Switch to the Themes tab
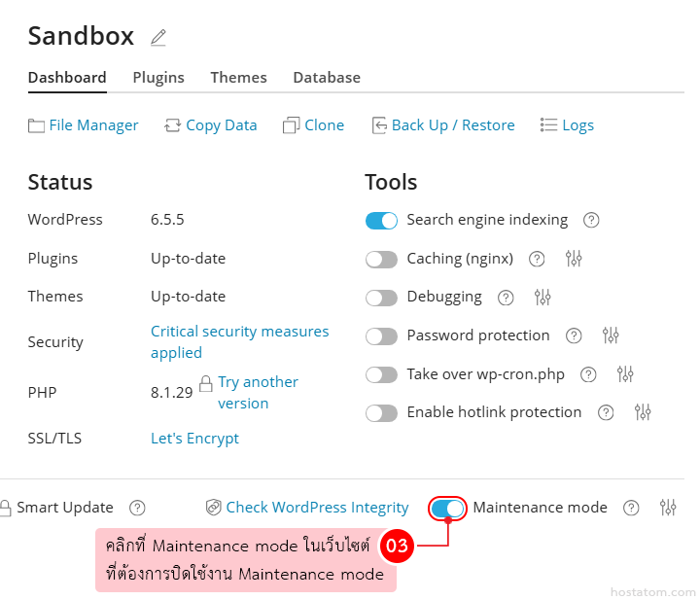Image resolution: width=700 pixels, height=600 pixels. [x=238, y=78]
